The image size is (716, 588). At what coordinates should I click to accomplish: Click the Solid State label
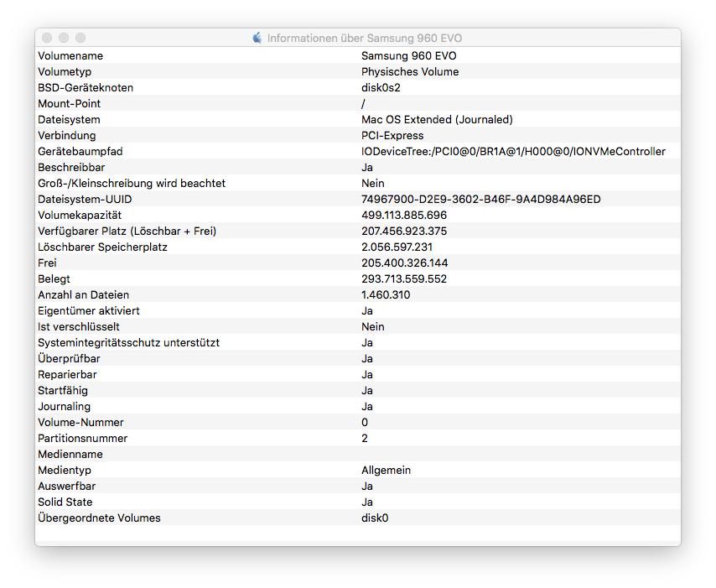click(x=65, y=502)
